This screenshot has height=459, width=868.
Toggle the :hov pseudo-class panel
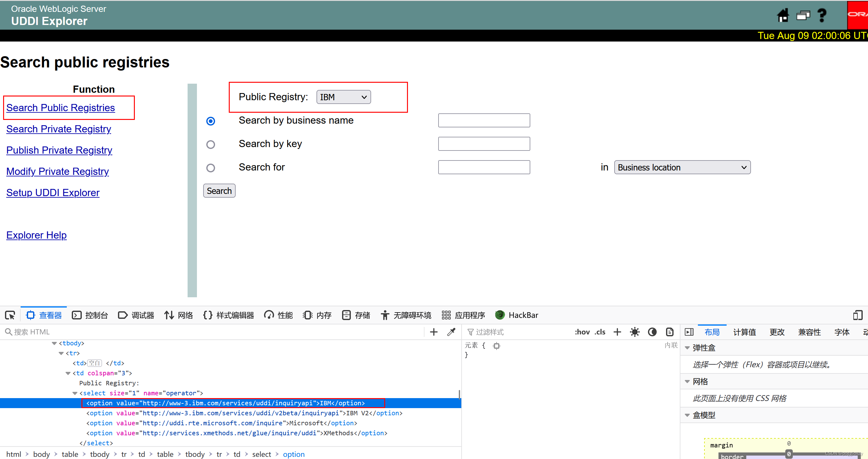point(582,332)
